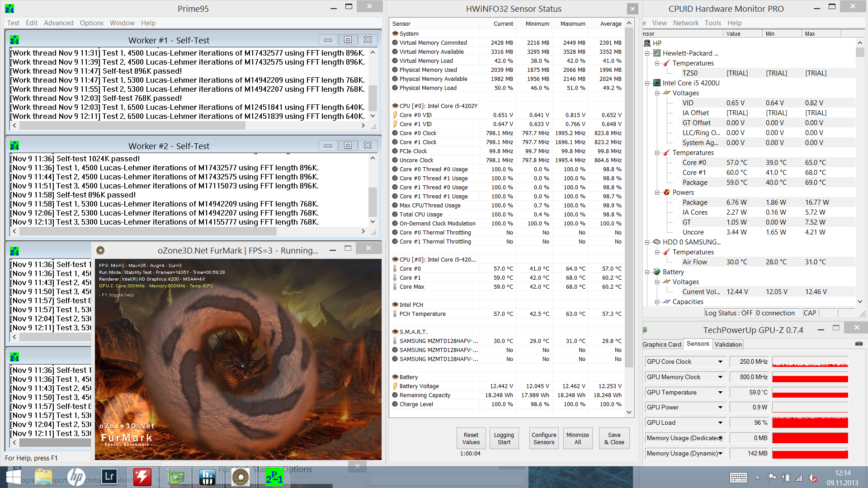The height and width of the screenshot is (488, 868).
Task: Click the Configure Sensors button
Action: [544, 438]
